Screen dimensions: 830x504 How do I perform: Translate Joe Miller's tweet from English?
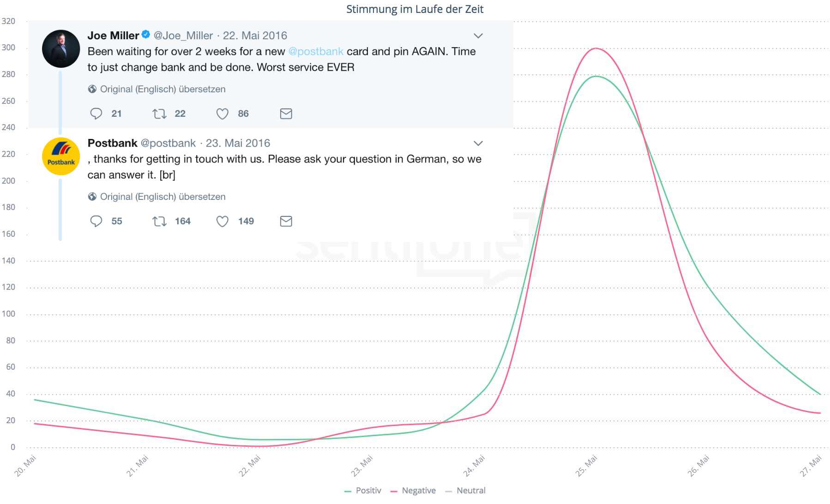[162, 89]
